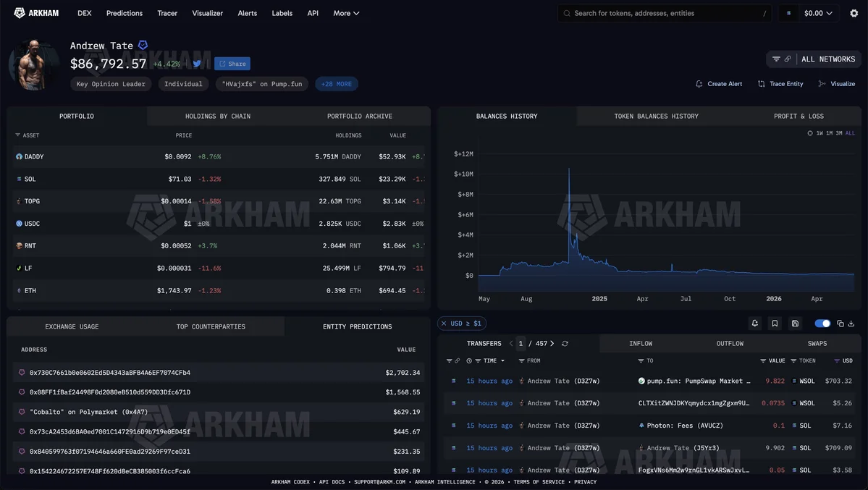Image resolution: width=868 pixels, height=490 pixels.
Task: Open the Tracer page
Action: [x=167, y=13]
